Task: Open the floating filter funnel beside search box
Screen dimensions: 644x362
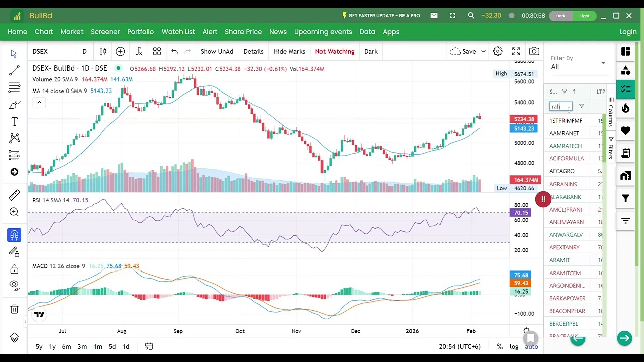Action: pyautogui.click(x=582, y=106)
